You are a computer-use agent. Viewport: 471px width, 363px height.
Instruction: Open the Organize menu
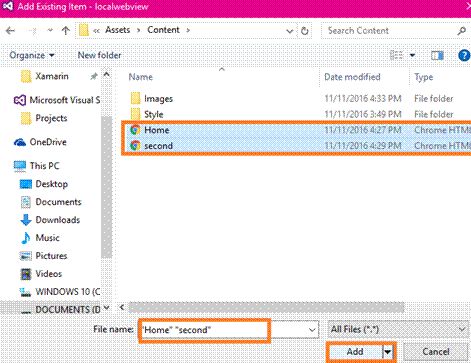pos(32,55)
